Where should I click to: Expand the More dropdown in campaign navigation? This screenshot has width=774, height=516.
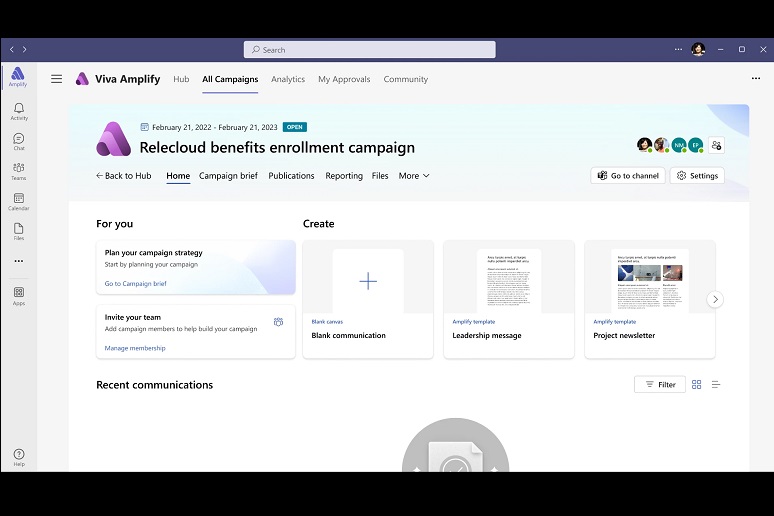(x=414, y=176)
